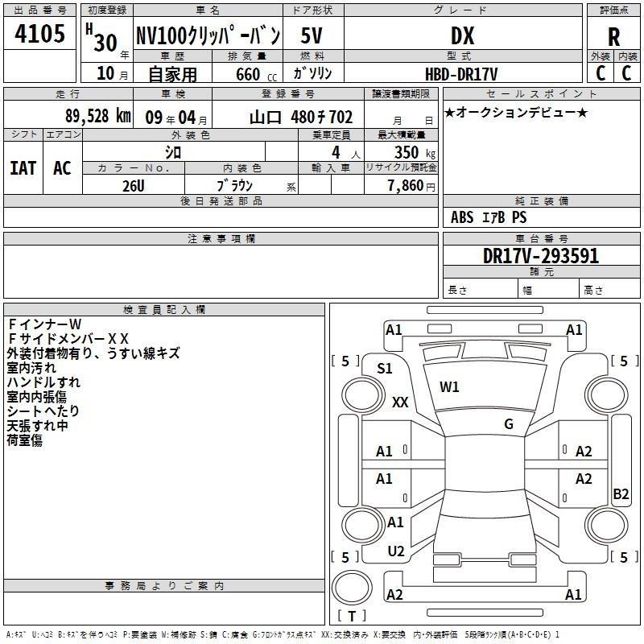Click the FサイドメンバーXX inspector note

(68, 338)
